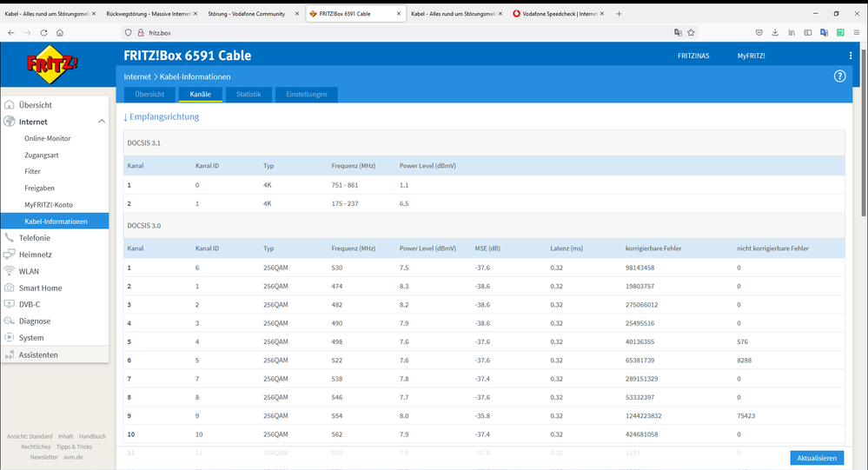Click the browser home icon
Screen dimensions: 868x470
[60, 33]
